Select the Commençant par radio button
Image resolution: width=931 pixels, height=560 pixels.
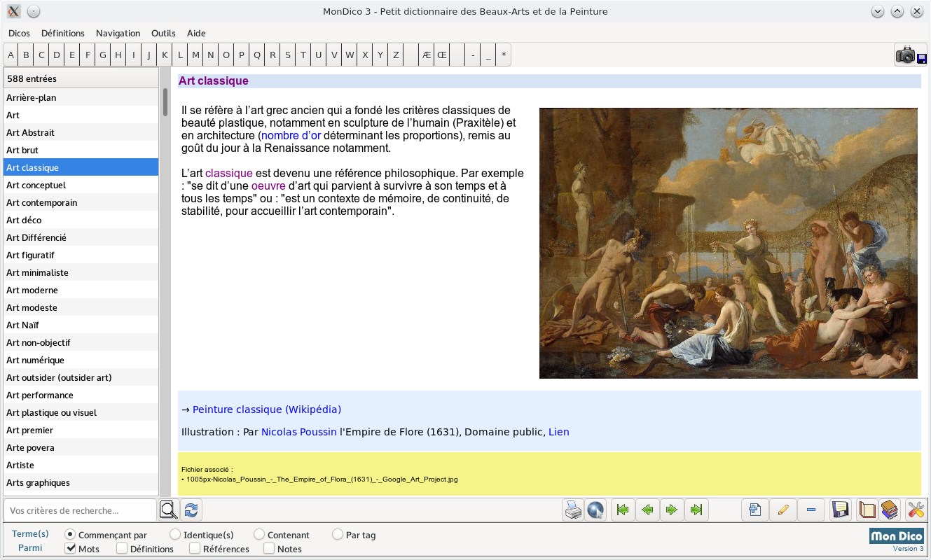point(69,535)
